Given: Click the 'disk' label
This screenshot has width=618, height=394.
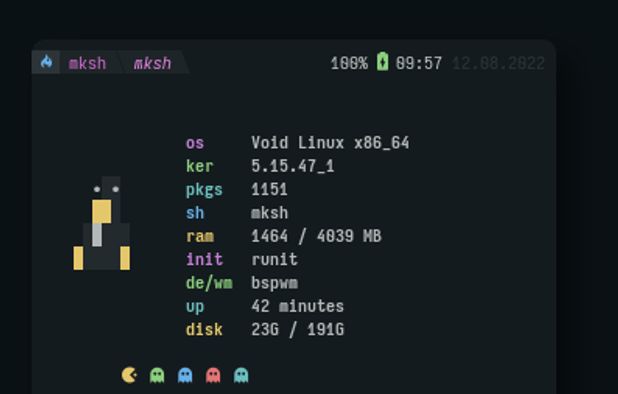Looking at the screenshot, I should (204, 329).
